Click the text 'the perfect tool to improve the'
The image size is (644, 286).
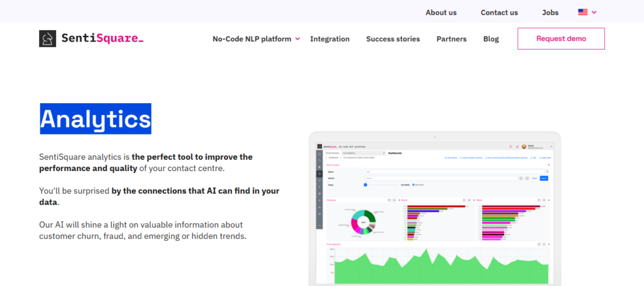[192, 157]
